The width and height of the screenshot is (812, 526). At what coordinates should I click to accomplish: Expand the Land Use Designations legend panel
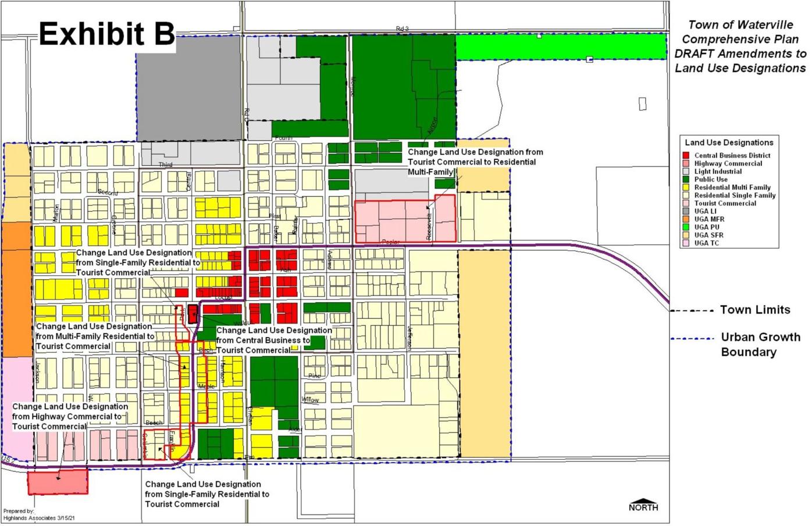(728, 143)
